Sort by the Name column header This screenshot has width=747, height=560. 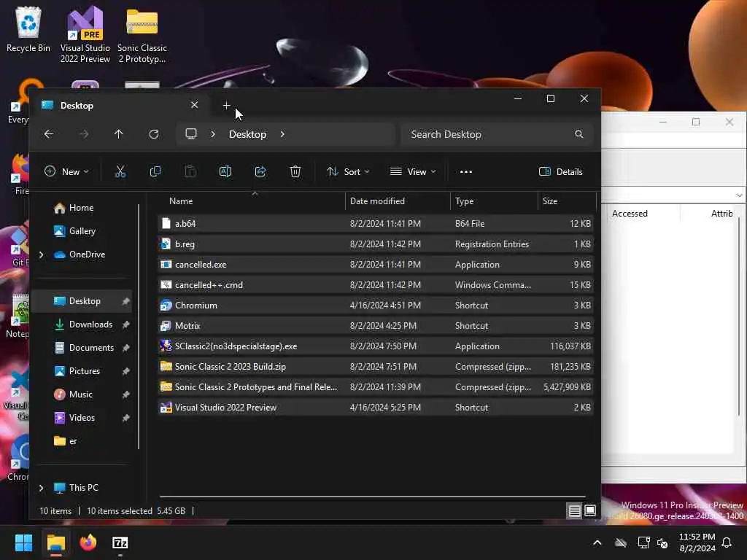pyautogui.click(x=181, y=201)
